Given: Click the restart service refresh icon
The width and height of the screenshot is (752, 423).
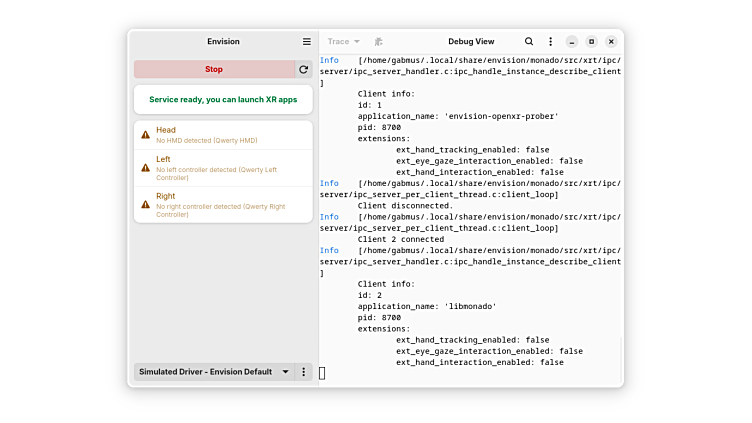Looking at the screenshot, I should pos(304,70).
